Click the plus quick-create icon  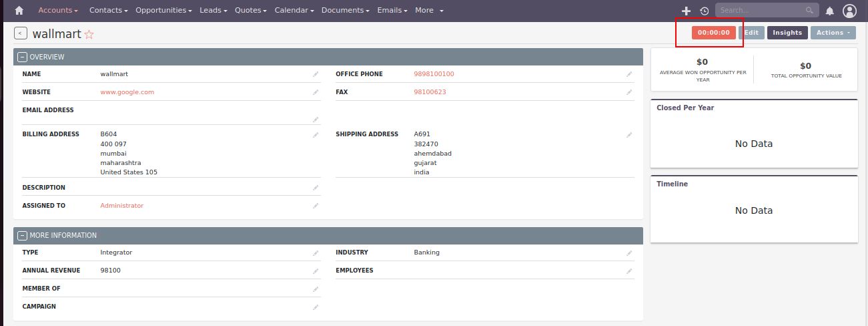[686, 11]
